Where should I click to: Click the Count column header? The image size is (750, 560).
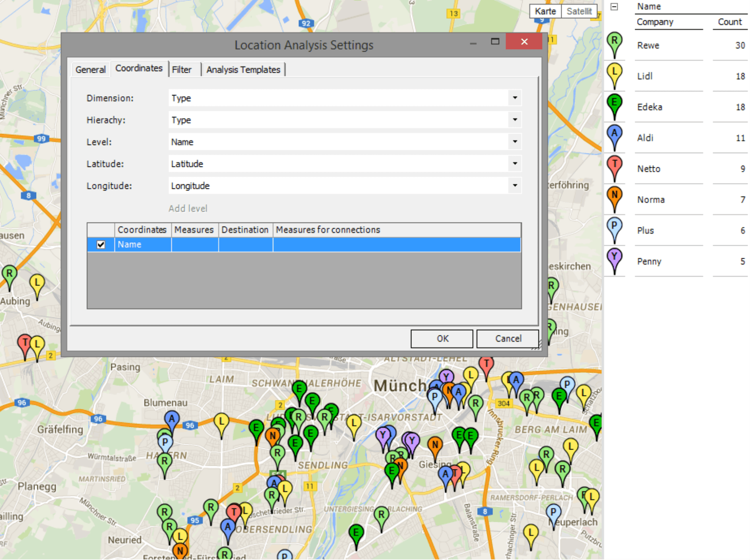(729, 22)
